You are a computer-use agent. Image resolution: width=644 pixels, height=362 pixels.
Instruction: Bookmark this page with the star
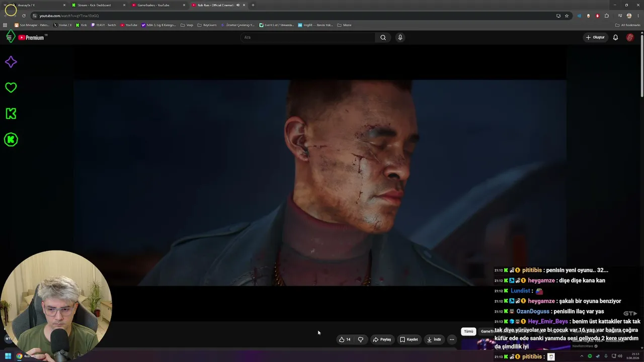567,16
